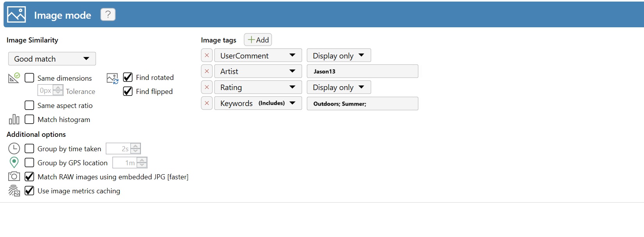Click the clock icon beside time taken

tap(14, 149)
